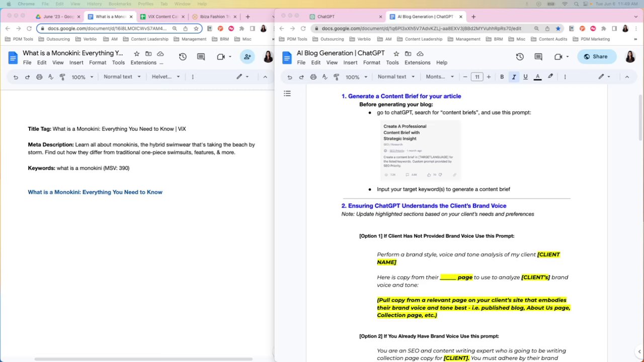Screen dimensions: 644x362
Task: Show more toolbar options in Monokini doc
Action: (x=193, y=77)
